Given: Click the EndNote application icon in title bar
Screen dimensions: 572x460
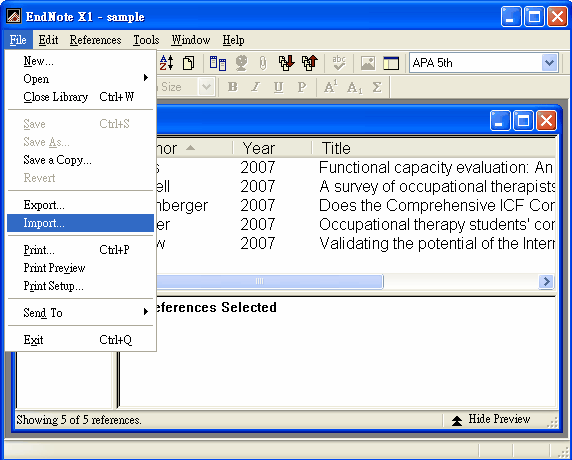Looking at the screenshot, I should [x=13, y=16].
